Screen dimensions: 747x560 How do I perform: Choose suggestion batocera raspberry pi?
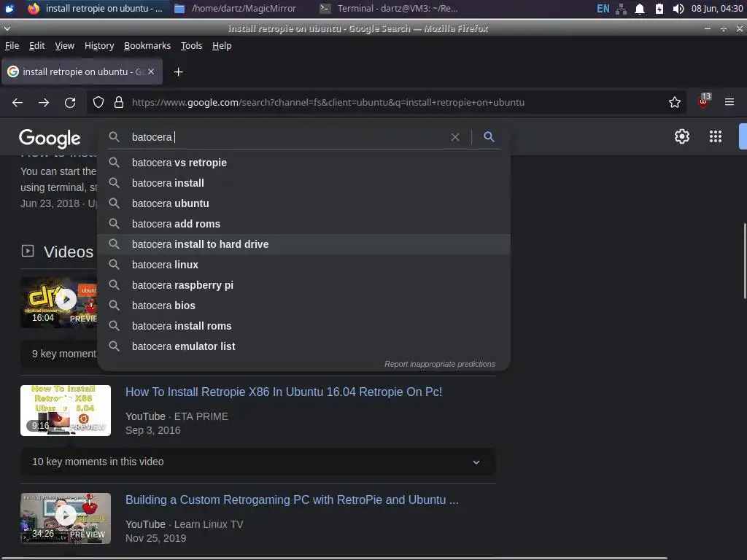click(303, 285)
